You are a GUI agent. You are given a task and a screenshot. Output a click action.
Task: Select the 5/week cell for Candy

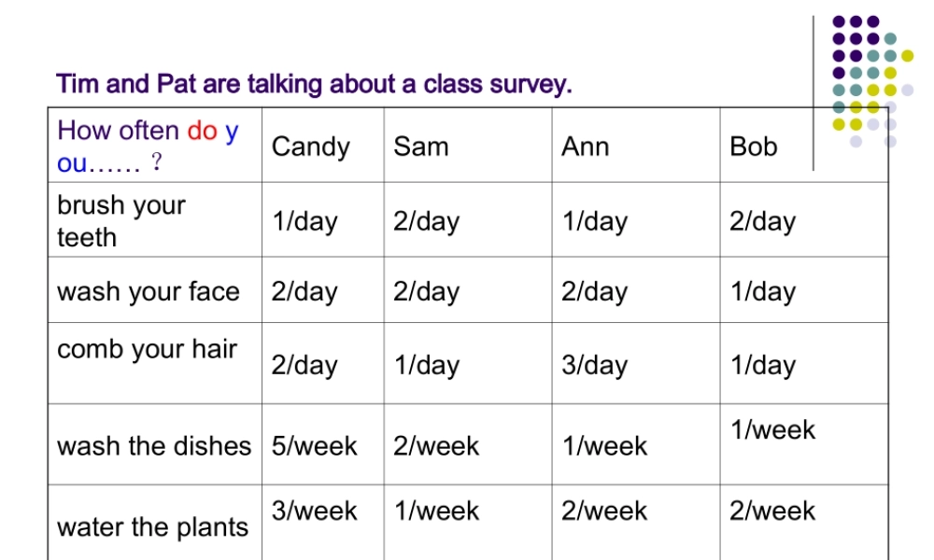pos(314,446)
